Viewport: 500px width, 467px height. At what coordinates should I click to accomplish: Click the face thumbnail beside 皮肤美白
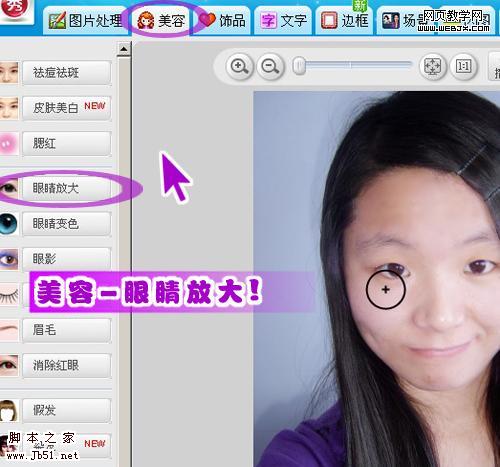click(9, 108)
